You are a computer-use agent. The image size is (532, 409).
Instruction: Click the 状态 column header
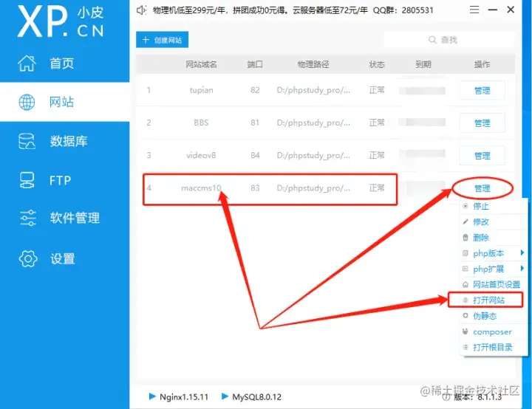tap(377, 64)
